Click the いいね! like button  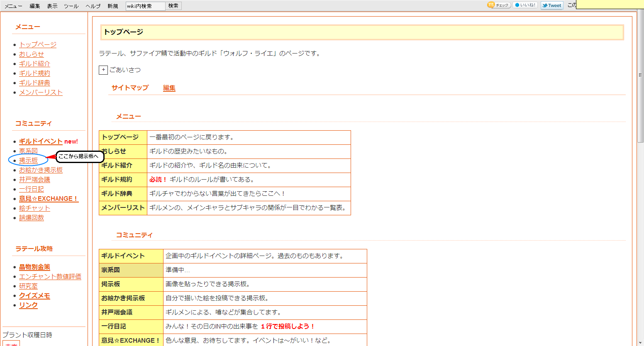525,5
